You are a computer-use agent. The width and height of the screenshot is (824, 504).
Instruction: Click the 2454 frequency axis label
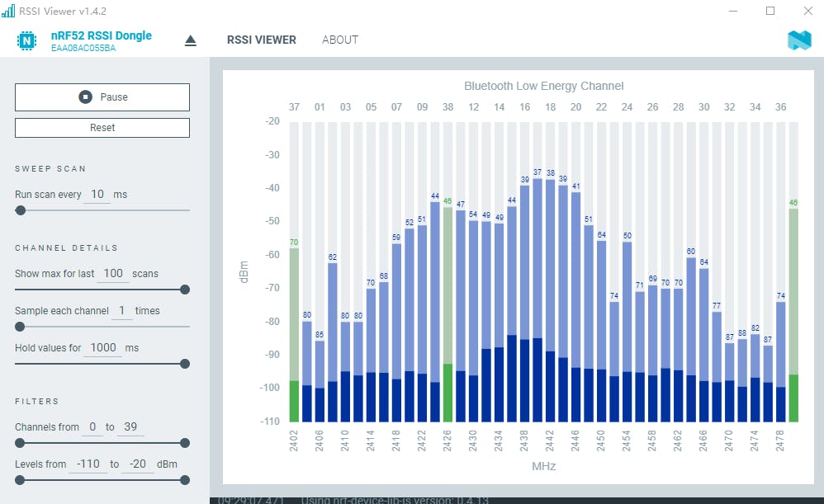[x=627, y=441]
